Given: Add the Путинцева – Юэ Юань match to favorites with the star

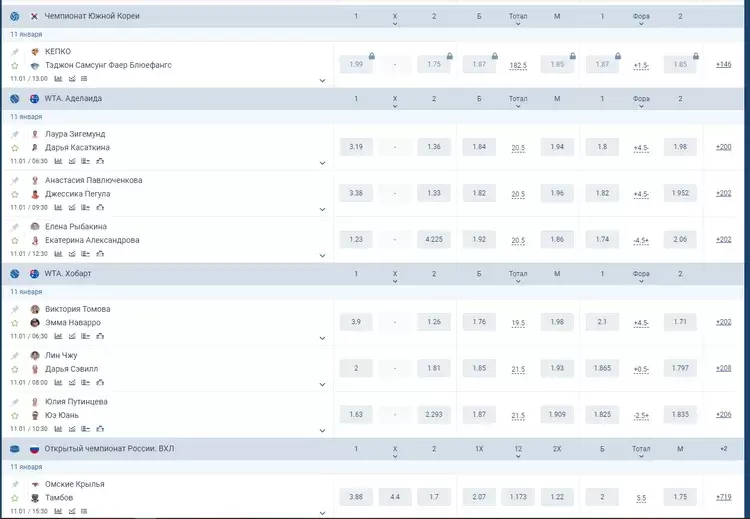Looking at the screenshot, I should point(15,416).
